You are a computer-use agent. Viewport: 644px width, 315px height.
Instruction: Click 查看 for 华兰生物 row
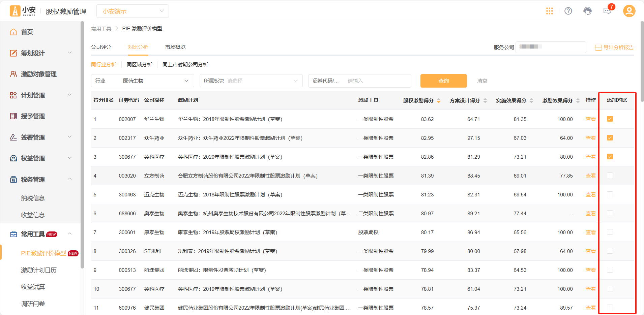pos(591,119)
